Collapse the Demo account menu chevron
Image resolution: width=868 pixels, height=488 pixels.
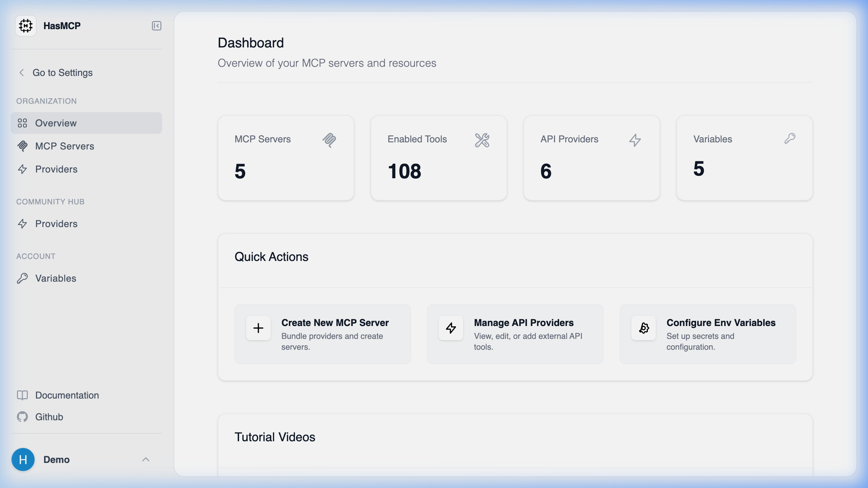[x=146, y=460]
